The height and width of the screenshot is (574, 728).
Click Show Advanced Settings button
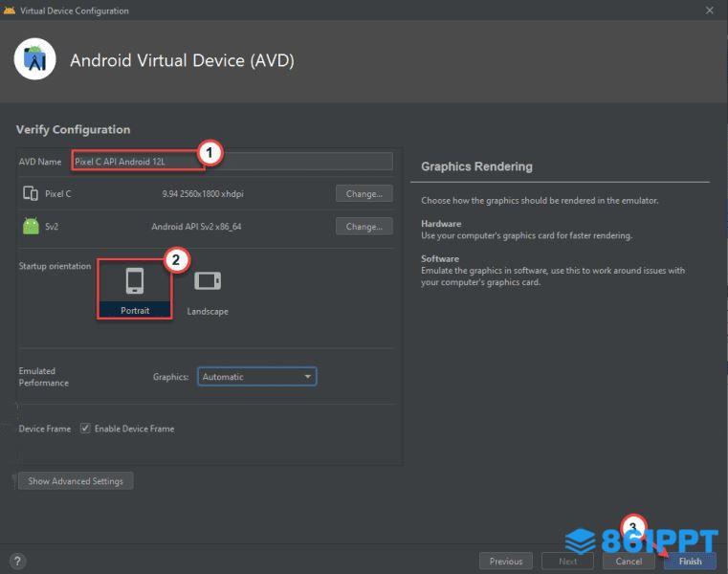point(76,481)
